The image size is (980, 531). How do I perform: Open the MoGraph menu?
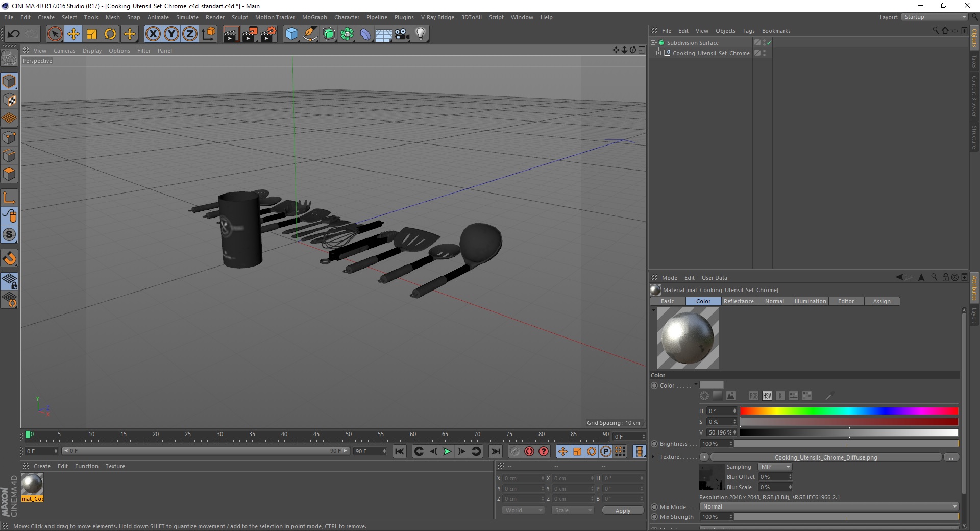pos(314,17)
